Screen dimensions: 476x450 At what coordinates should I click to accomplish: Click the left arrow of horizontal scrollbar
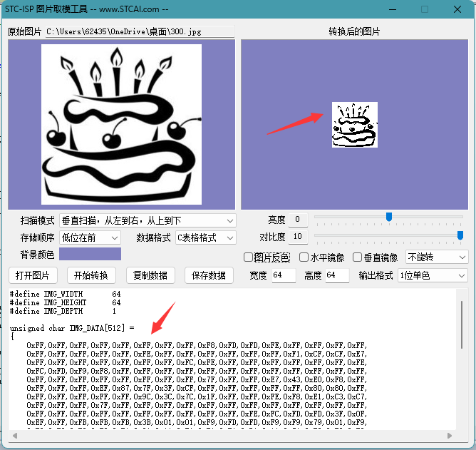[14, 436]
